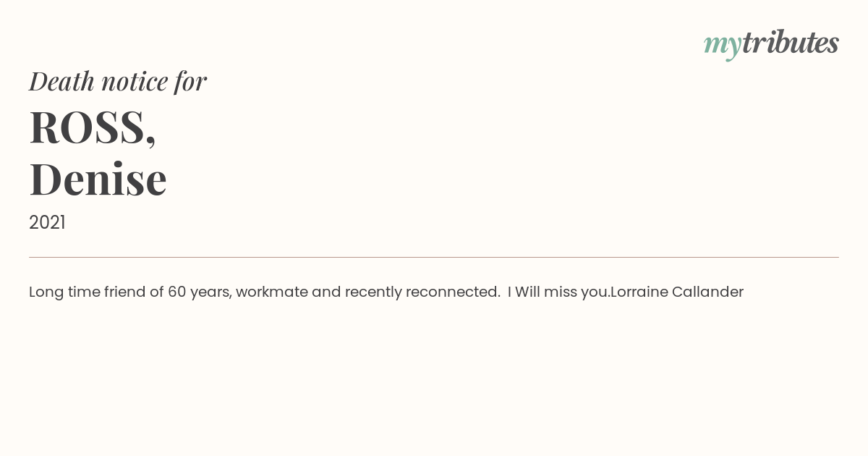Click the mytributes logo
Viewport: 868px width, 456px height.
tap(771, 43)
